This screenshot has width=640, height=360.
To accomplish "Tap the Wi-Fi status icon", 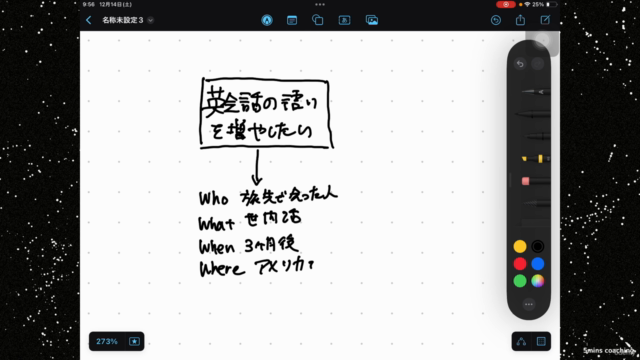I will pos(527,4).
